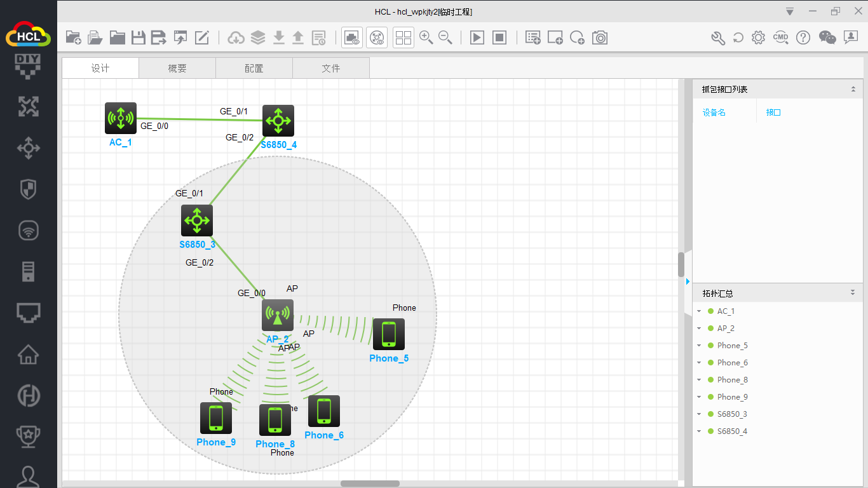
Task: Toggle the grid display toolbar button
Action: pyautogui.click(x=403, y=37)
